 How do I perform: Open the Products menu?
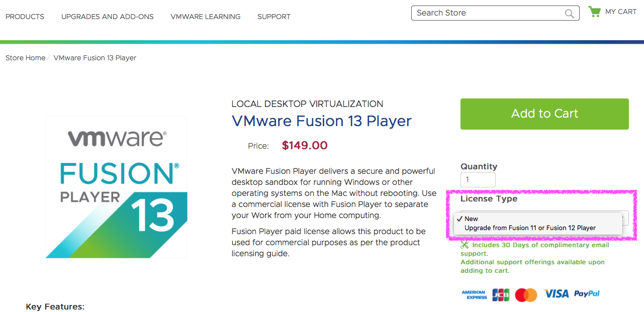[x=25, y=17]
